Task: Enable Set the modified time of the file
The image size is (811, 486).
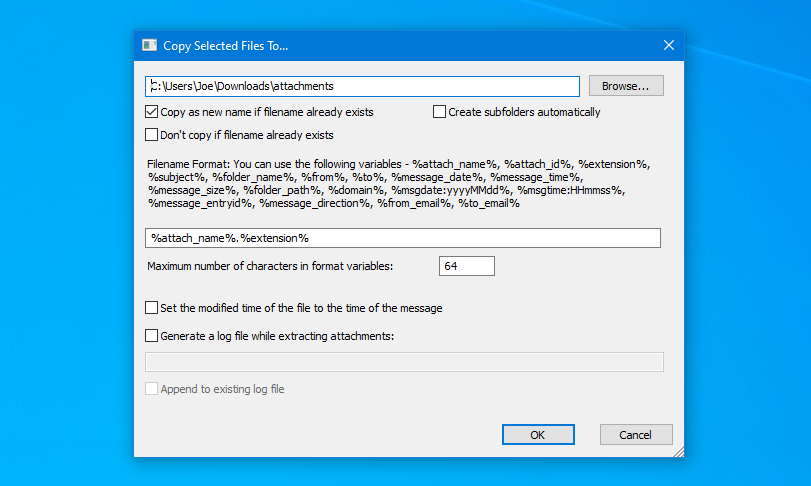Action: (152, 308)
